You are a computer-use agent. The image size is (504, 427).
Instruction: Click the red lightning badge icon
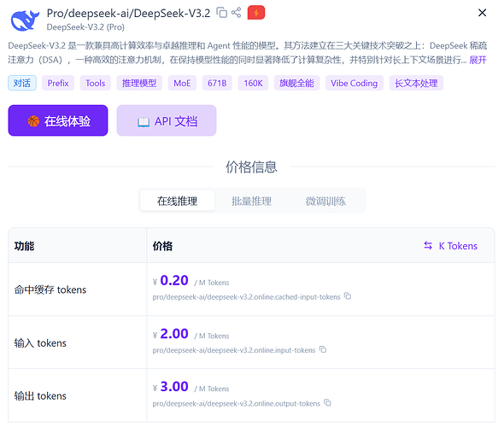click(256, 13)
